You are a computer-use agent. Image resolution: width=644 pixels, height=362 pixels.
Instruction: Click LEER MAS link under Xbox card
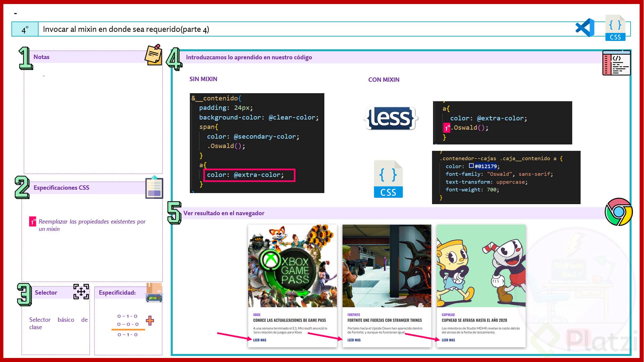pos(260,340)
